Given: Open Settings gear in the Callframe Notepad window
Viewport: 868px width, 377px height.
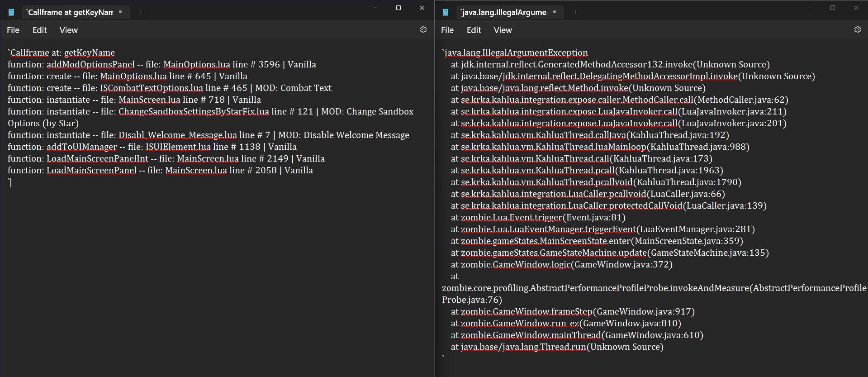Looking at the screenshot, I should coord(423,29).
